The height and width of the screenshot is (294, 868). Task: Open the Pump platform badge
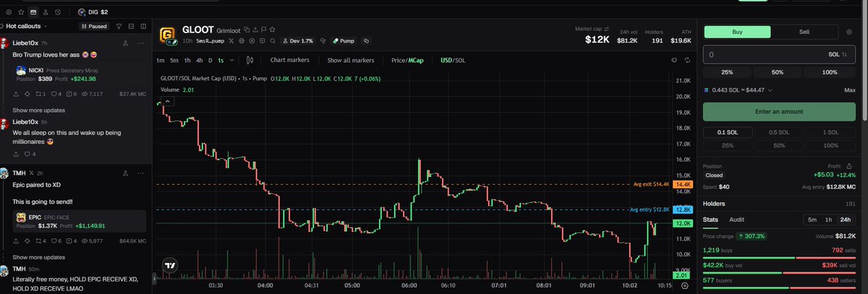[x=344, y=41]
